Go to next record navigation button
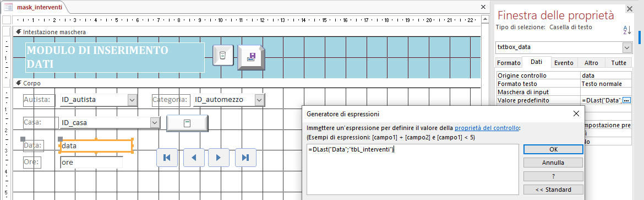 pyautogui.click(x=219, y=157)
